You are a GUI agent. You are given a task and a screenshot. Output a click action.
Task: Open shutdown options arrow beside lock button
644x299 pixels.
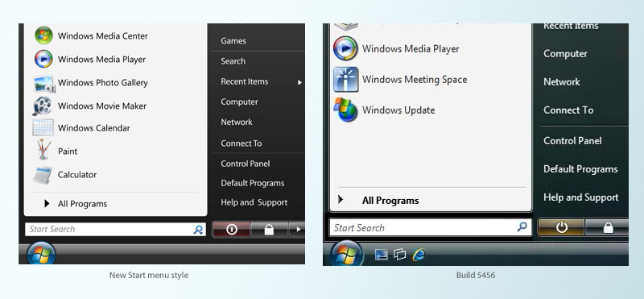(297, 230)
